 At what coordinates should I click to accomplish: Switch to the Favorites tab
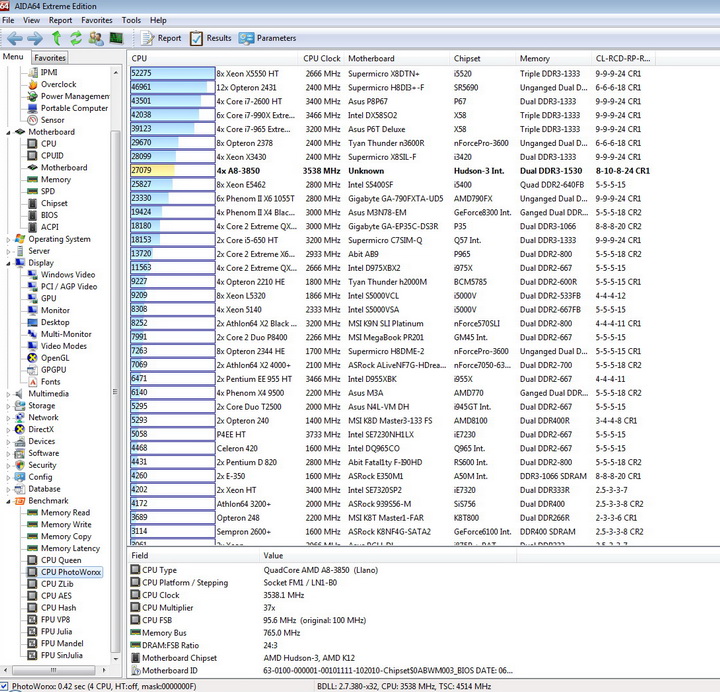[x=50, y=57]
